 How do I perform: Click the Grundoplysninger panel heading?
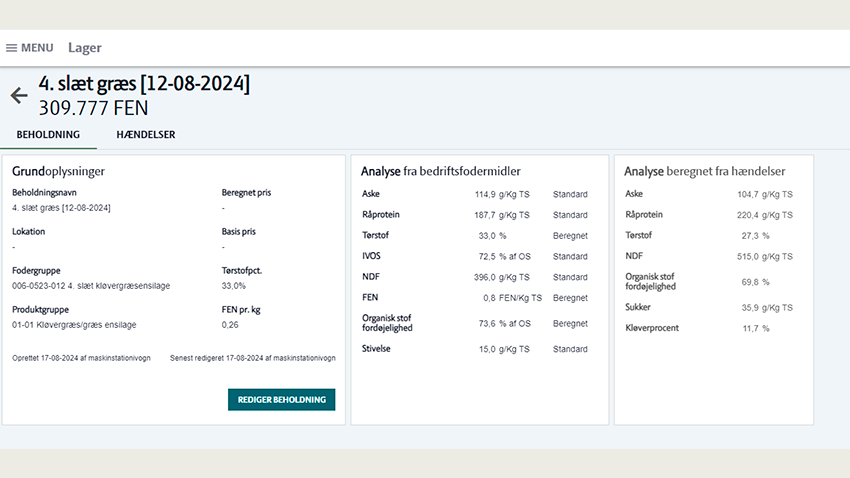click(x=58, y=171)
